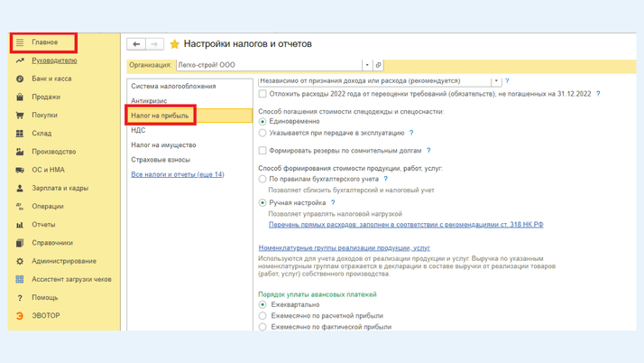644x363 pixels.
Task: Expand the Независимо от признания дохода dropdown
Action: [496, 81]
